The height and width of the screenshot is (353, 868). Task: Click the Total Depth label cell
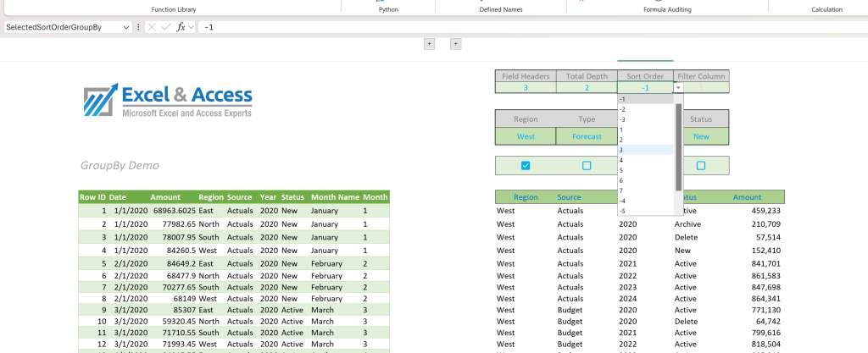(x=587, y=76)
